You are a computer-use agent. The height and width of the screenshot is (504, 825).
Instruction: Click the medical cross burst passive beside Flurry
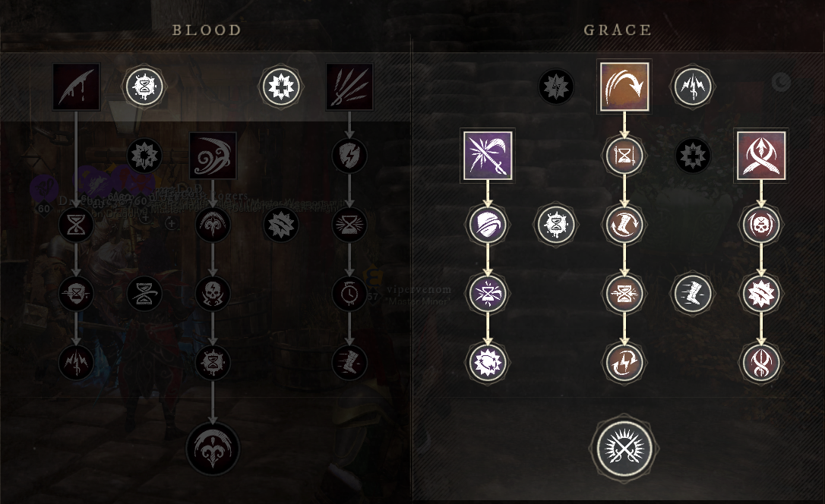(x=282, y=87)
